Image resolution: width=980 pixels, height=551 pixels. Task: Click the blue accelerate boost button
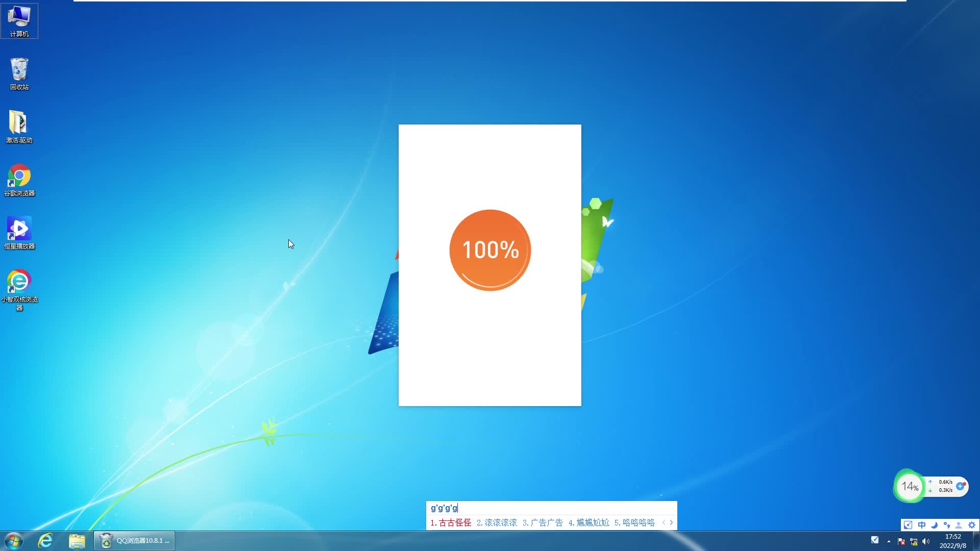962,486
